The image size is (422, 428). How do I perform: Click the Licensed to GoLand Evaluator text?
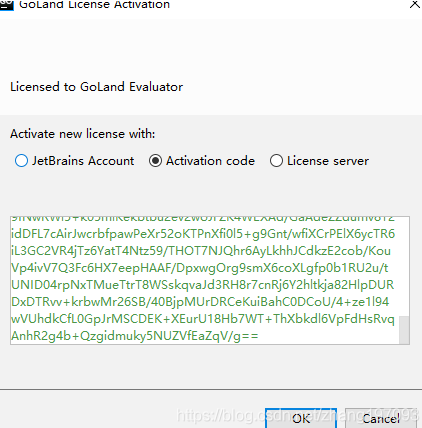(x=96, y=87)
